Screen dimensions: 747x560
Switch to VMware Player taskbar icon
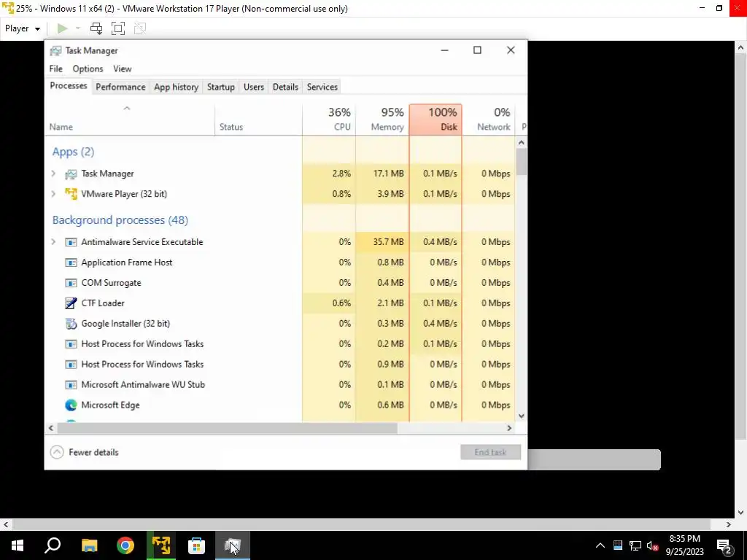coord(161,545)
